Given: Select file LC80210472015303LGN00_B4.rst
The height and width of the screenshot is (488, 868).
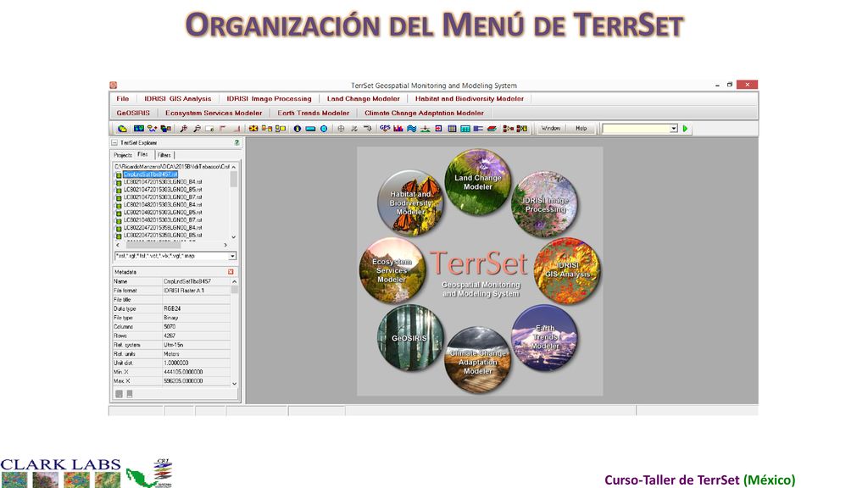Looking at the screenshot, I should point(163,181).
